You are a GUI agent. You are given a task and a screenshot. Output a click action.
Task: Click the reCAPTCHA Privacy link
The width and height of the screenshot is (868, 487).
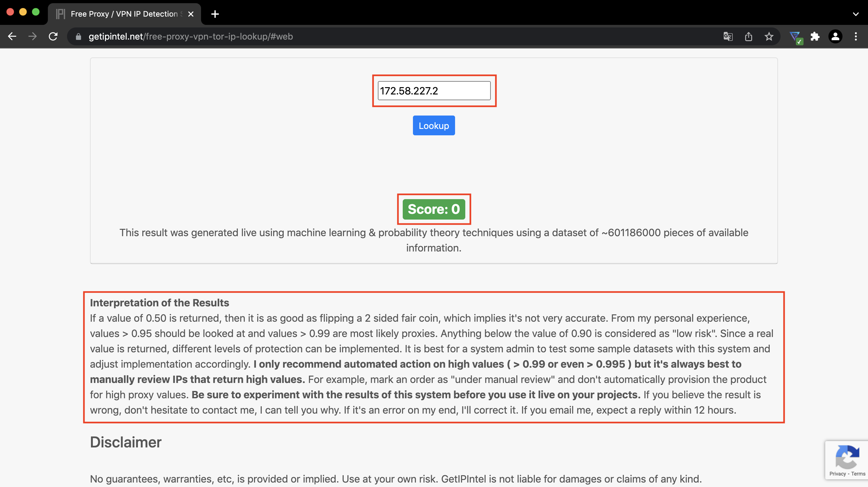(837, 474)
